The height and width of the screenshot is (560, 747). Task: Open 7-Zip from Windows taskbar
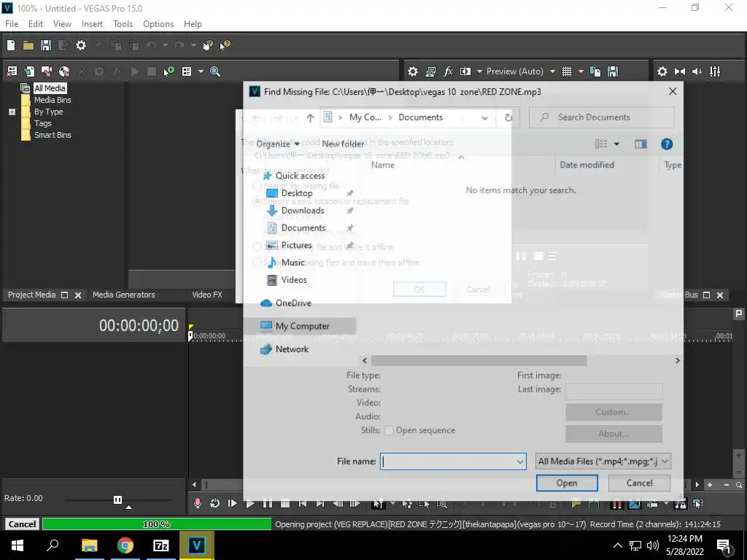[160, 545]
